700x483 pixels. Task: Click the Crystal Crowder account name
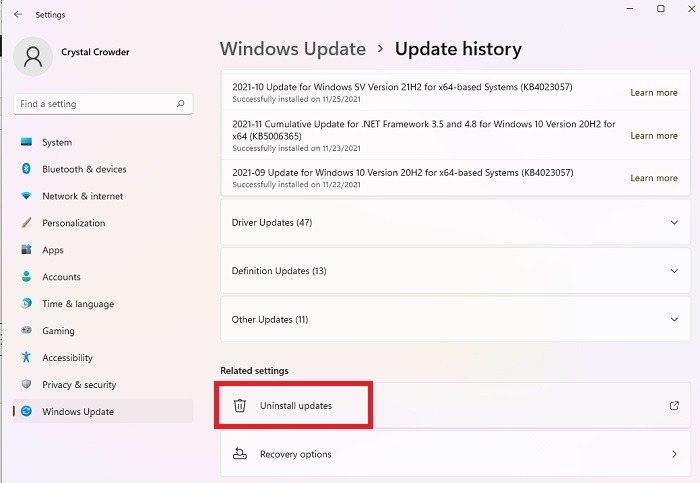(95, 52)
